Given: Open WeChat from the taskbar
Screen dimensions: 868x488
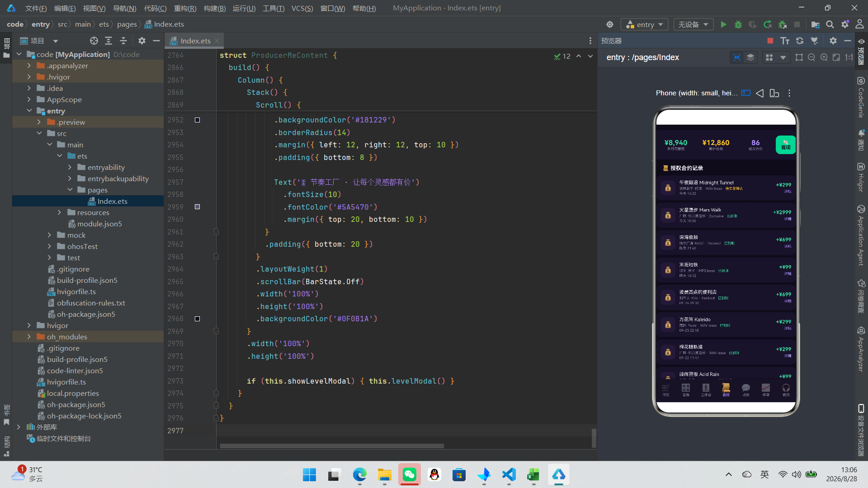Looking at the screenshot, I should [409, 474].
